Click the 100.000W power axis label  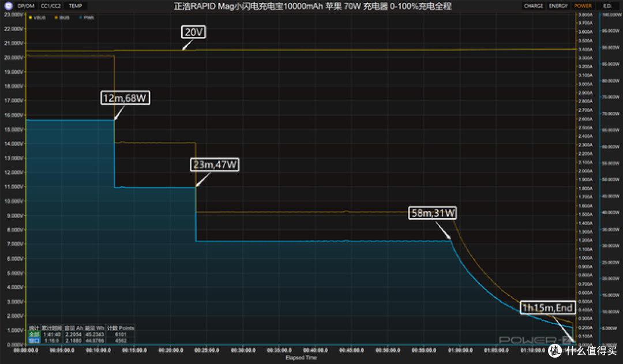coord(611,14)
